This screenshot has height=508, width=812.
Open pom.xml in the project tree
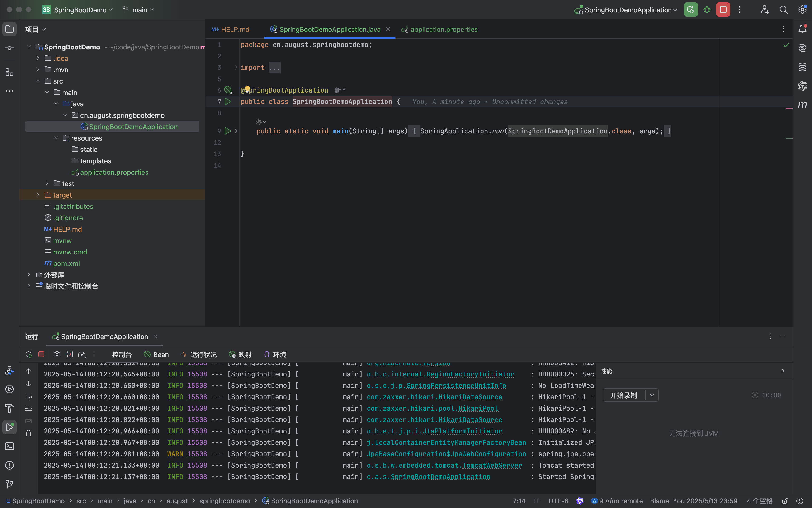point(66,263)
